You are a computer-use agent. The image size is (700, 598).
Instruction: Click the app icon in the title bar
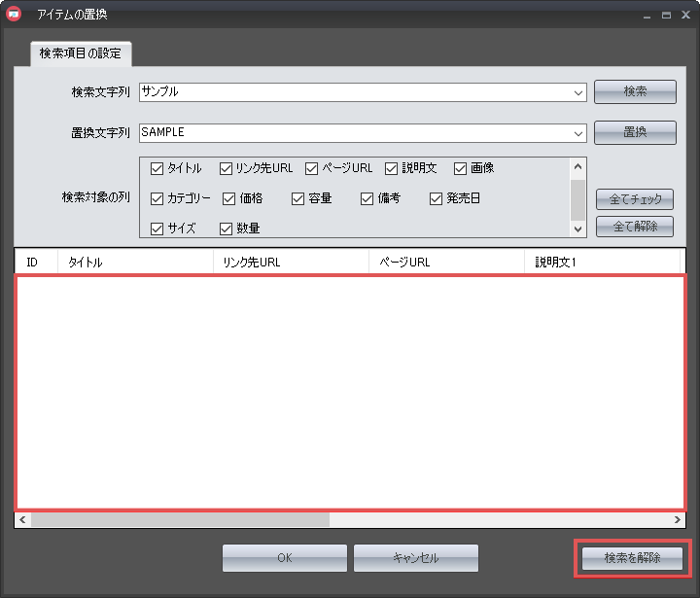pyautogui.click(x=14, y=15)
